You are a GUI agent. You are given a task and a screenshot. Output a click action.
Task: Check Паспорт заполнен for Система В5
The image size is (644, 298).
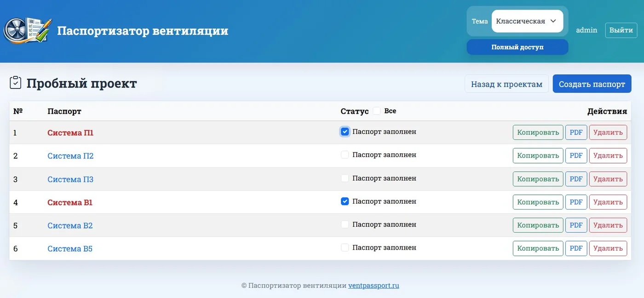(x=345, y=247)
